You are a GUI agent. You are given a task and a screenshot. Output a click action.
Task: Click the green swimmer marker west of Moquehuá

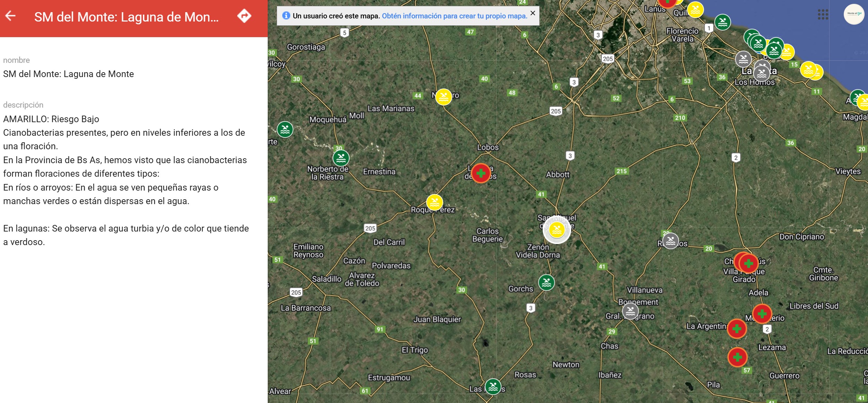[x=285, y=130]
